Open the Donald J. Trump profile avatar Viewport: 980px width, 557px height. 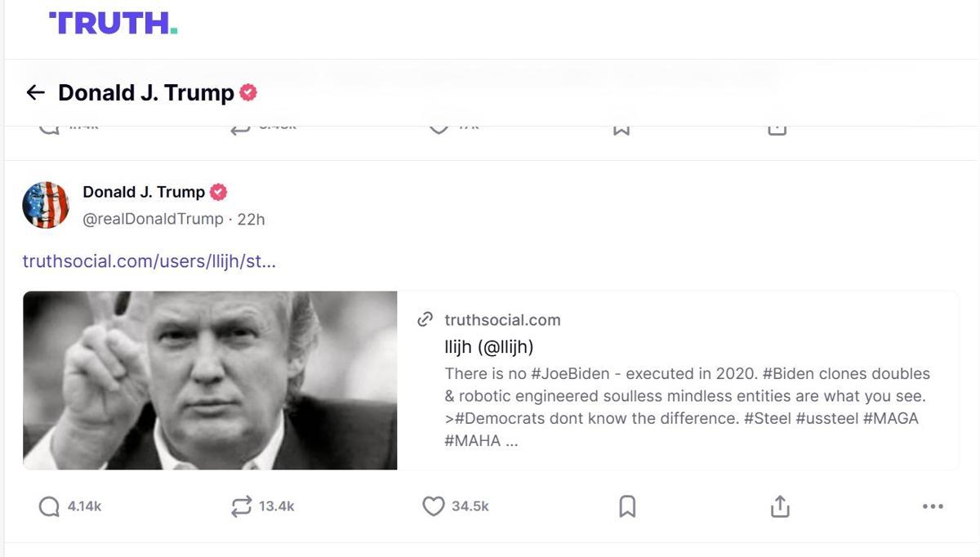[x=46, y=204]
